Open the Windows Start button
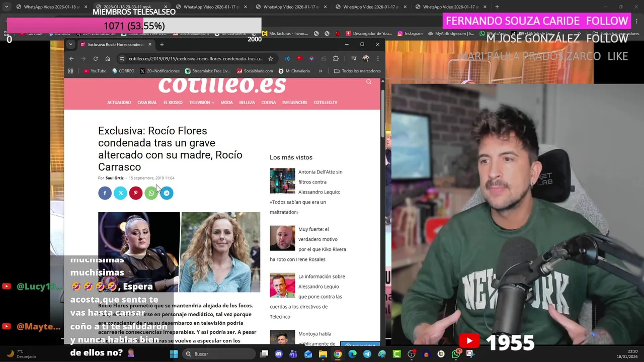Image resolution: width=644 pixels, height=362 pixels. (x=174, y=354)
